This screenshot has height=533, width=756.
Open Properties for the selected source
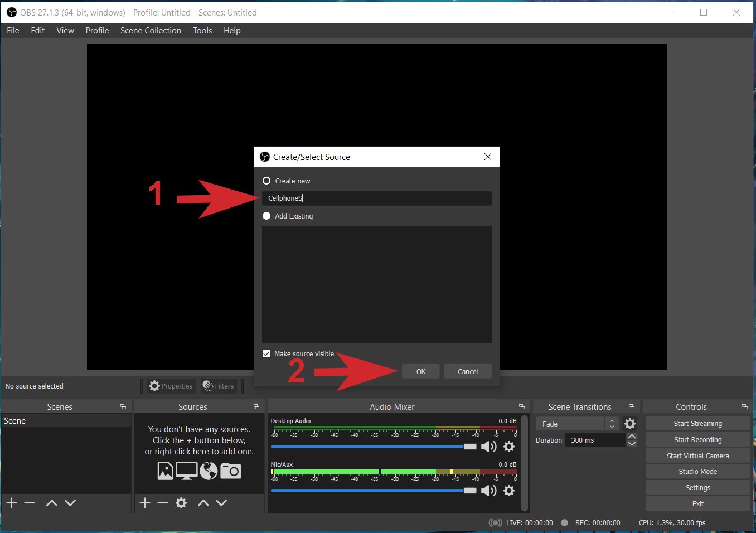click(171, 386)
